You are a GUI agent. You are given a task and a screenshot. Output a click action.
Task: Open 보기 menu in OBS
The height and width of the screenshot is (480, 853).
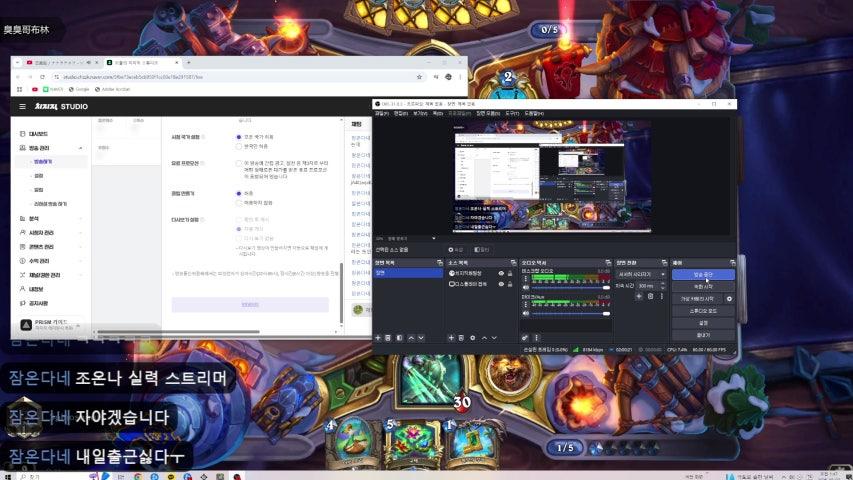click(420, 113)
